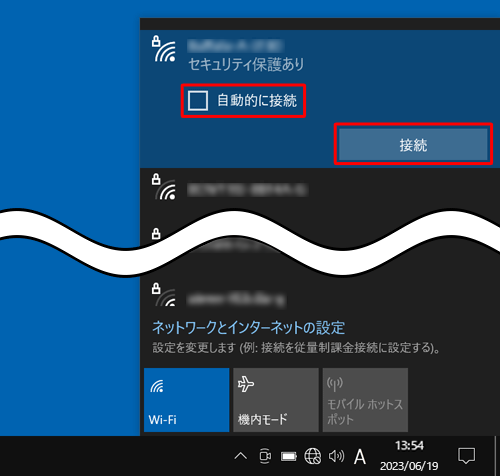Click the globe network tray icon
This screenshot has width=500, height=476.
tap(312, 456)
